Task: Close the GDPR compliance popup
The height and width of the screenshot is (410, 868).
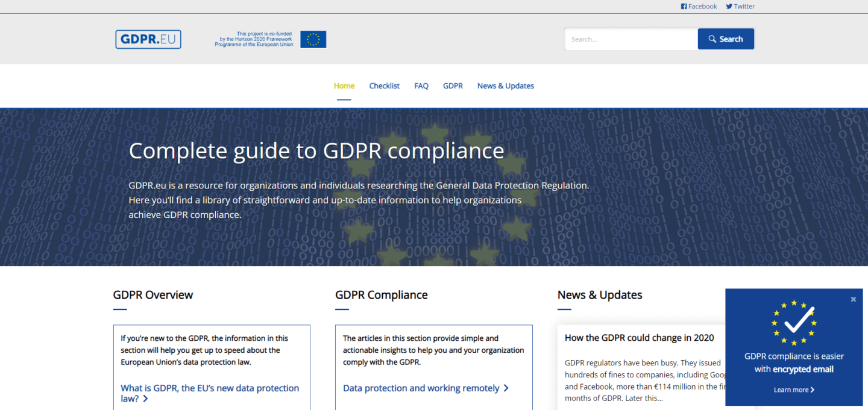Action: [x=853, y=299]
